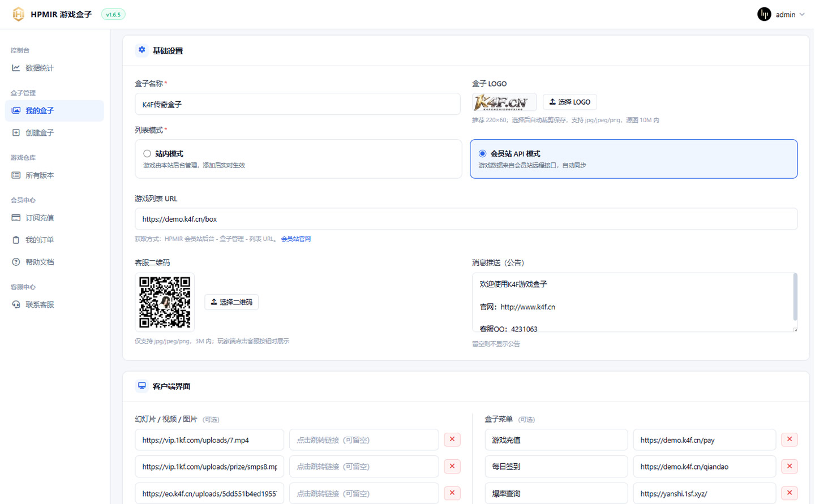Remove the 每日签到 menu row

point(790,466)
